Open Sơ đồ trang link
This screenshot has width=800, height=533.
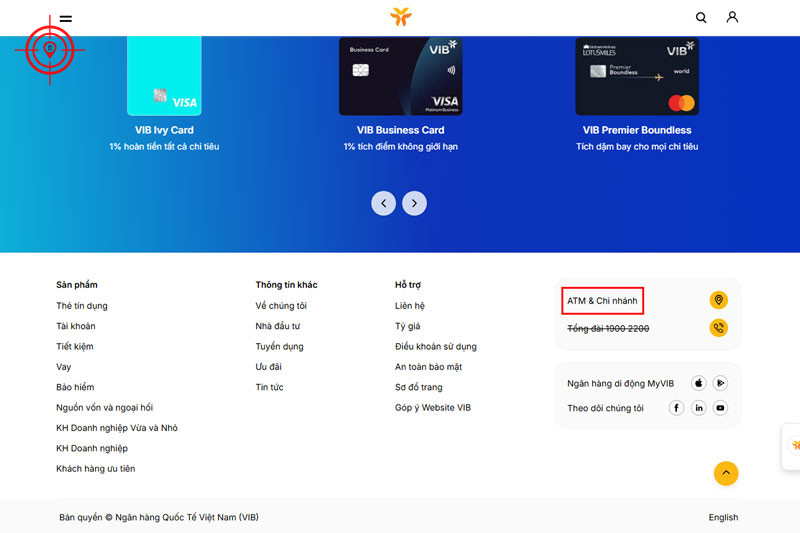point(418,387)
